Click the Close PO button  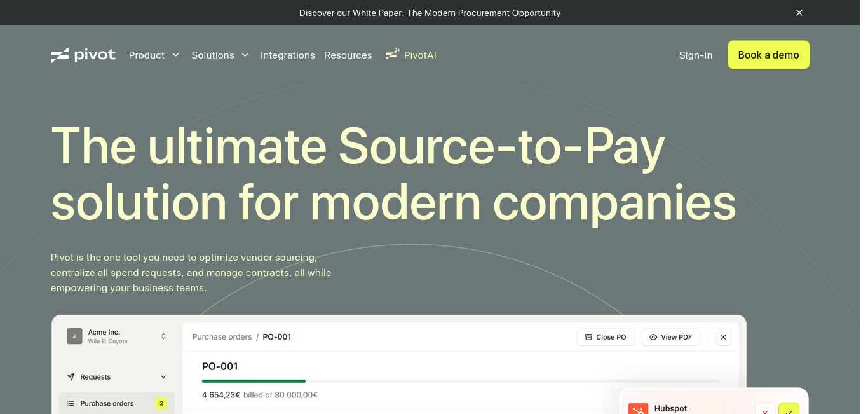[x=605, y=337]
